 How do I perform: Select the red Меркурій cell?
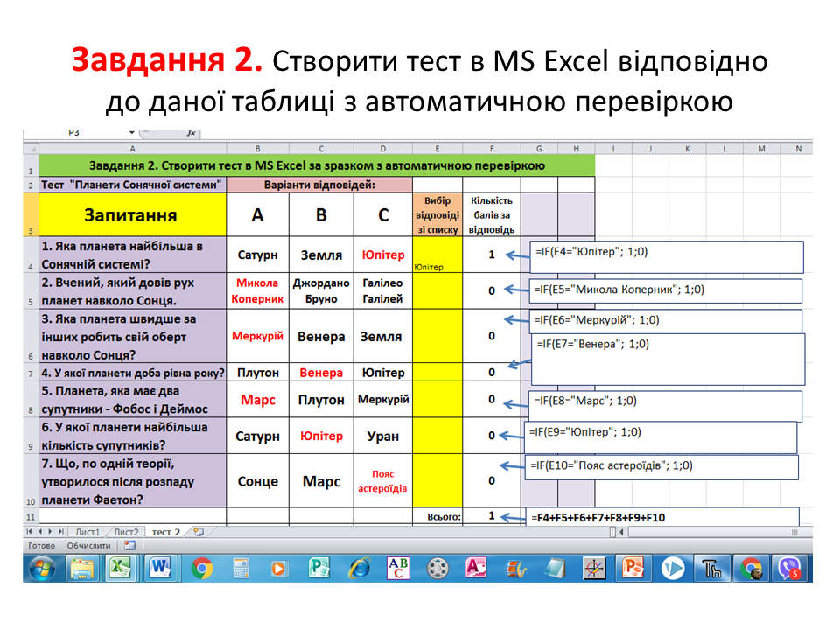[257, 336]
